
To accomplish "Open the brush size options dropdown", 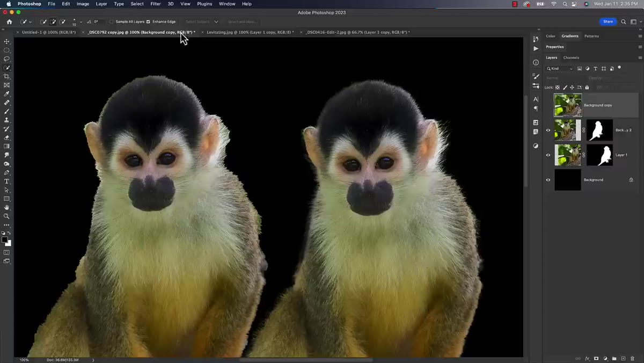I will coord(81,22).
